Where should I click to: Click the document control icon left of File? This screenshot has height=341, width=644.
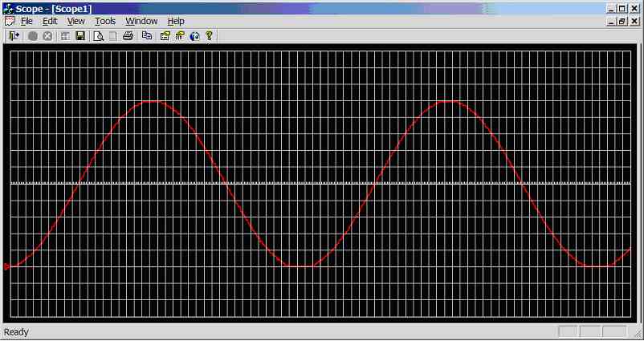[9, 21]
